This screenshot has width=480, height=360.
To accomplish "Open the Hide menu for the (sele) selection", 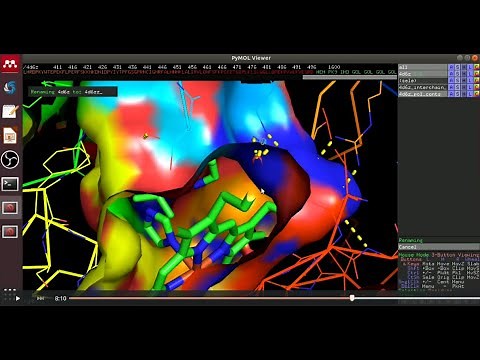I will (464, 80).
